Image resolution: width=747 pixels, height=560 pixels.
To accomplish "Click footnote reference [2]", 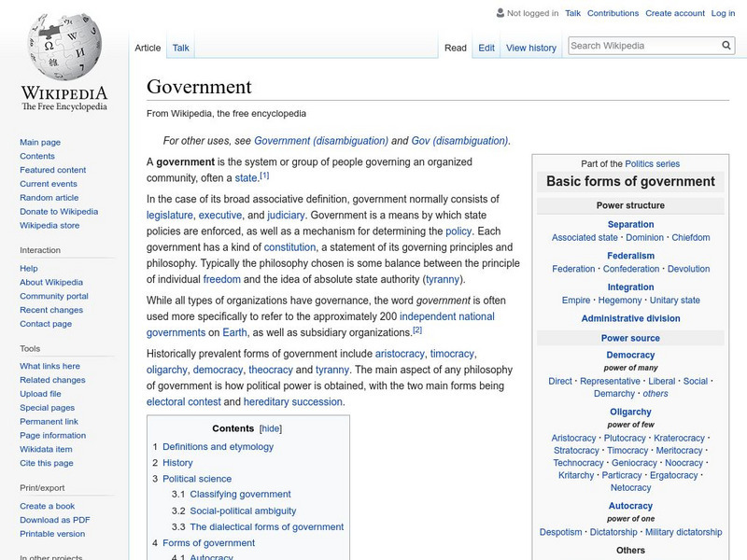I will tap(417, 329).
